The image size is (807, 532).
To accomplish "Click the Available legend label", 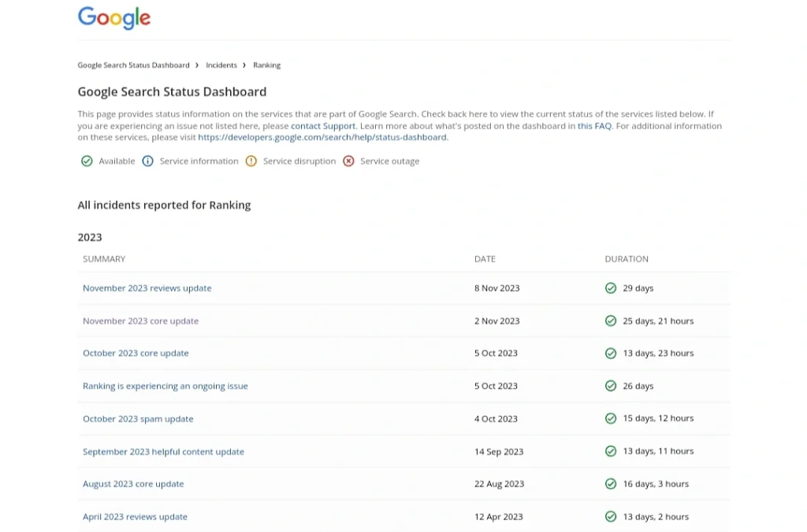I will pos(117,161).
